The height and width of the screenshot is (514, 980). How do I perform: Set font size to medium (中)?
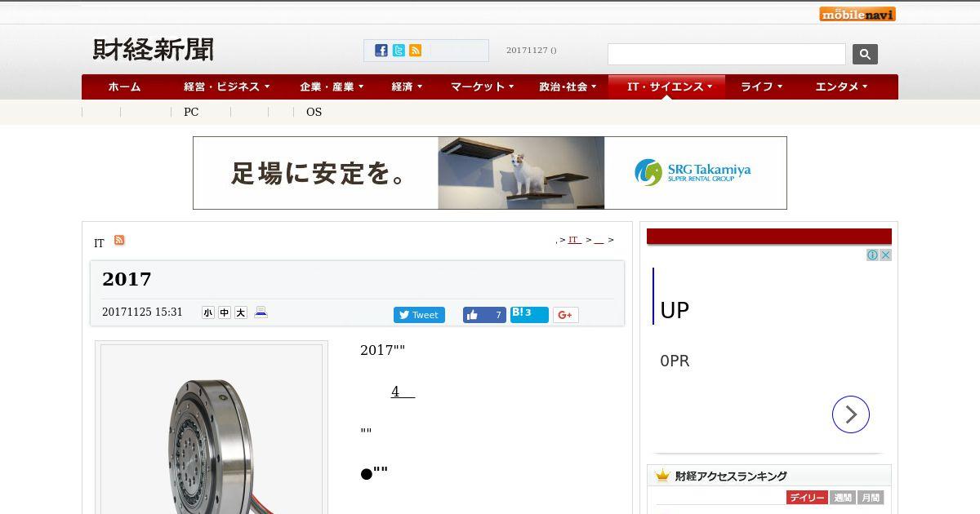[x=225, y=312]
